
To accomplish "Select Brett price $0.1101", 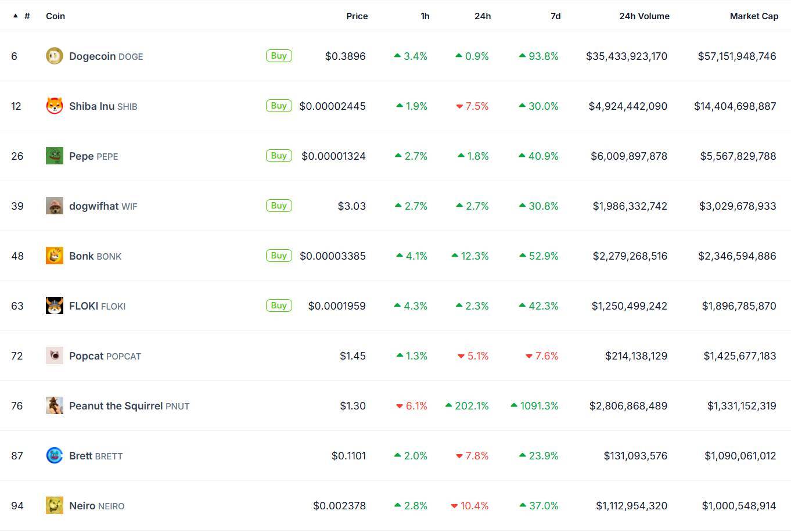I will click(x=349, y=456).
